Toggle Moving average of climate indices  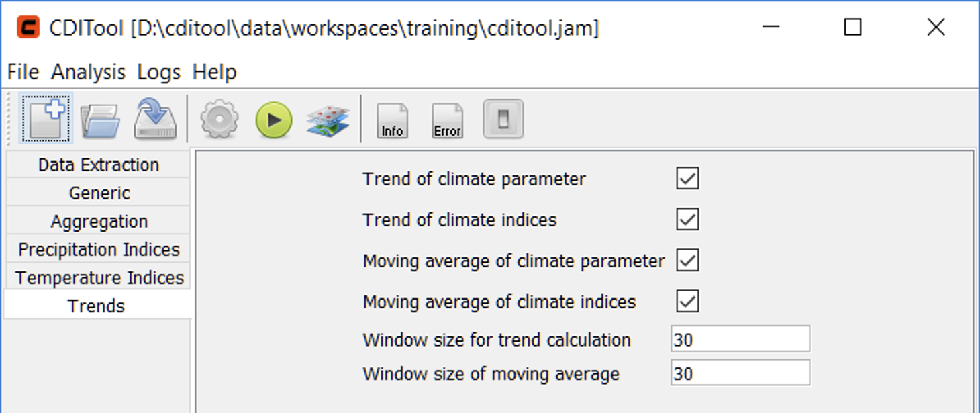pyautogui.click(x=687, y=302)
